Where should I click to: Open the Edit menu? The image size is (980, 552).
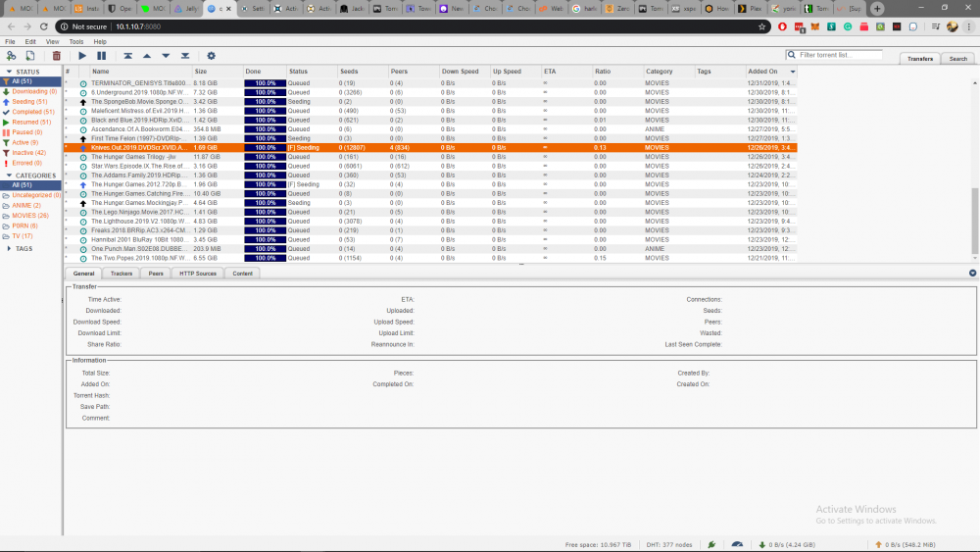coord(30,42)
